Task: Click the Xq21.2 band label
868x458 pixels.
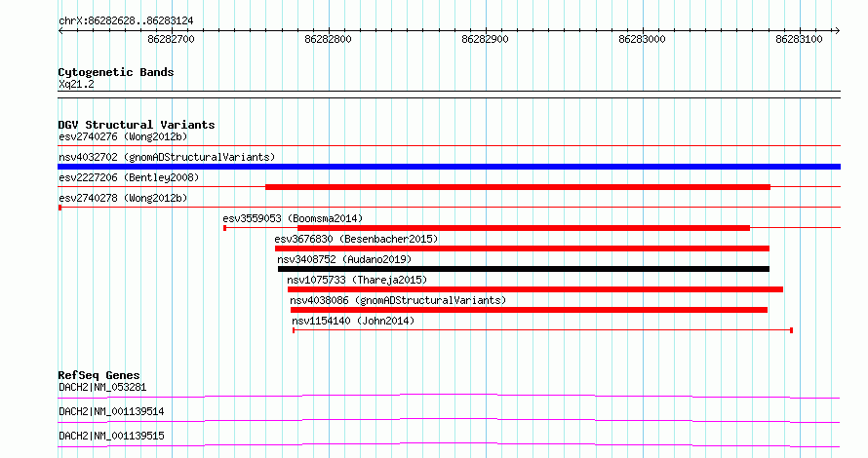Action: coord(76,85)
